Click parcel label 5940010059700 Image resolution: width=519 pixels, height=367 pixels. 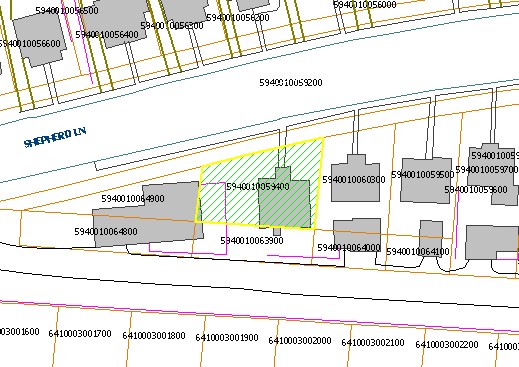click(x=487, y=170)
